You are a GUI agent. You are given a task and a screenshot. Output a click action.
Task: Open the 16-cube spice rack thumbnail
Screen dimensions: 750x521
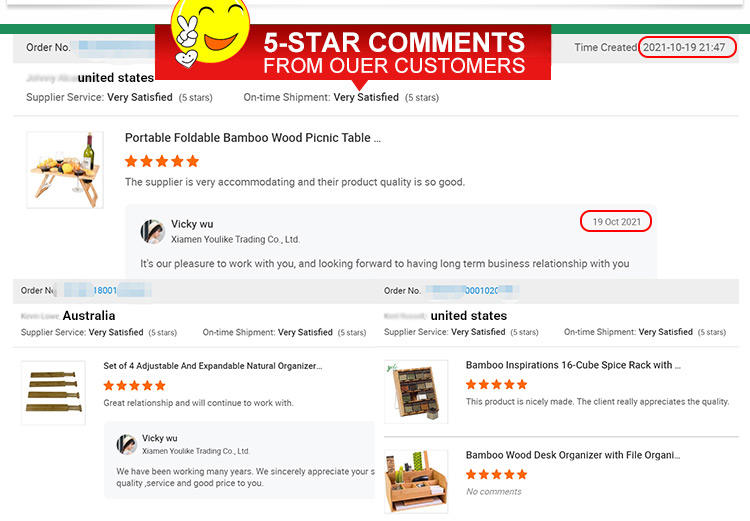tap(416, 392)
